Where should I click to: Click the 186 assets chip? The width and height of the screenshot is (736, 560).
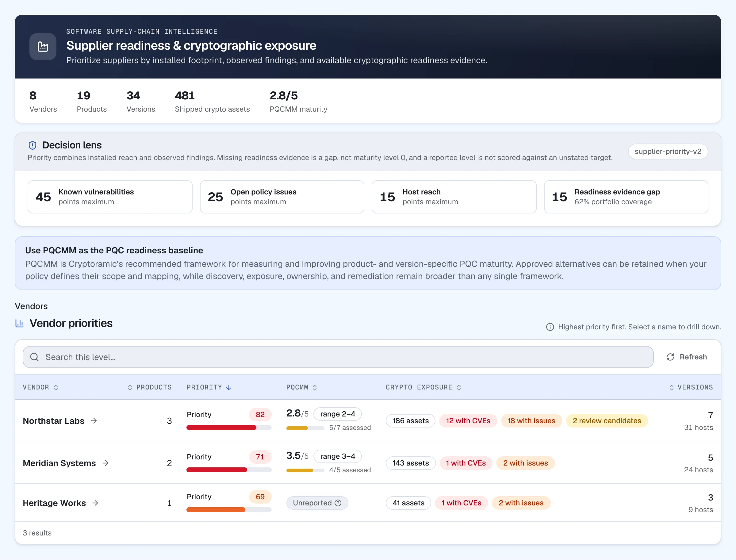pyautogui.click(x=410, y=421)
